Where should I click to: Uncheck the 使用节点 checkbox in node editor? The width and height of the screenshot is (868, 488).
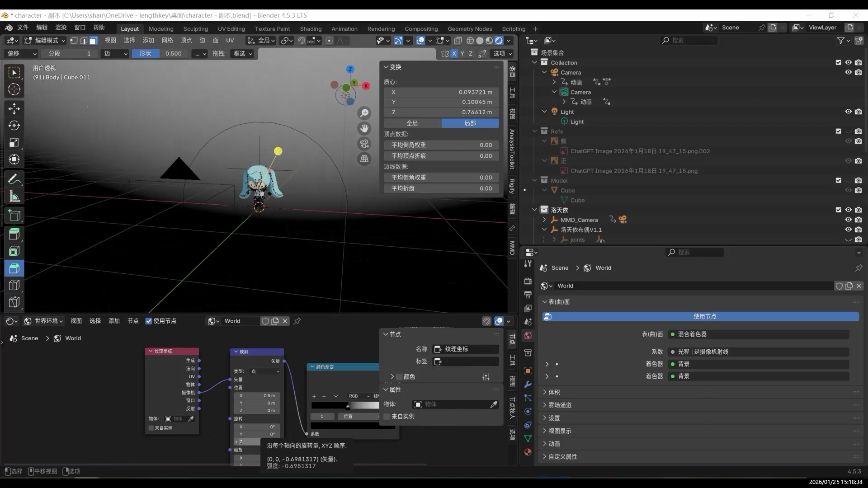(149, 321)
